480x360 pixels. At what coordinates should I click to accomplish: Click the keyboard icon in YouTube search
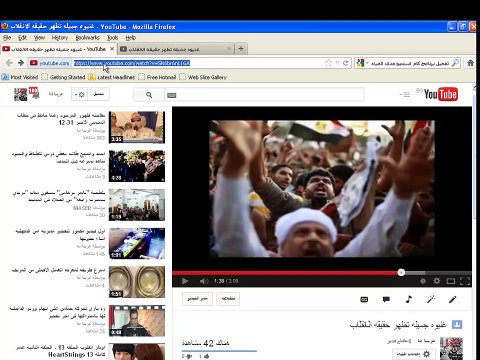click(x=171, y=95)
